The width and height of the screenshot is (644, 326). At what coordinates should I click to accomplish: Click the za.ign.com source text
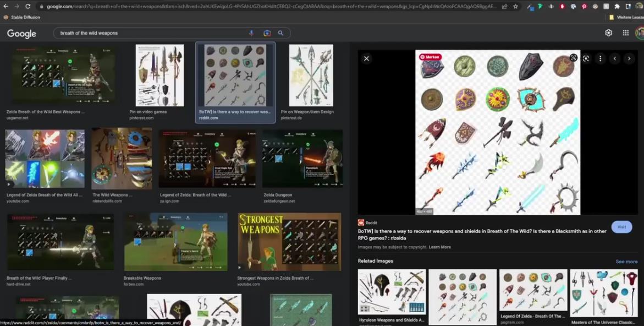tap(169, 201)
